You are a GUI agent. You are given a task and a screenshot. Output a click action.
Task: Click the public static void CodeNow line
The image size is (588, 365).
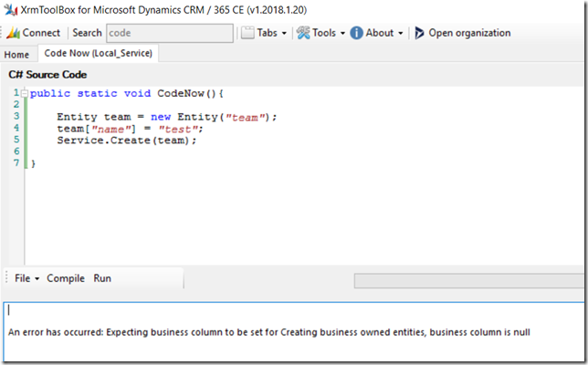(x=127, y=94)
